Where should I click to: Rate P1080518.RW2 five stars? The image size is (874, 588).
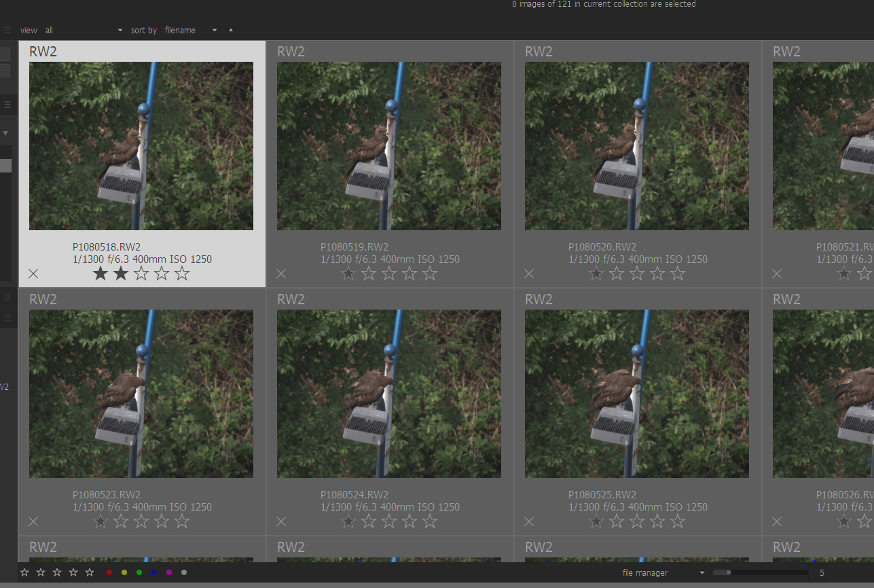click(182, 274)
